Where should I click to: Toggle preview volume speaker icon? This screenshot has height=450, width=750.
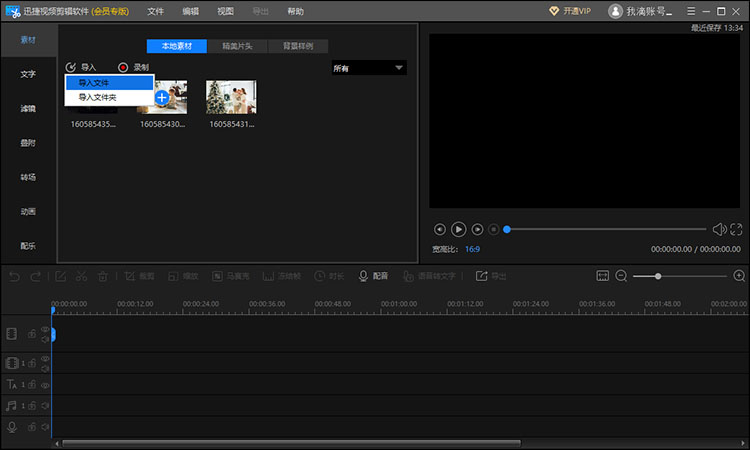click(719, 230)
